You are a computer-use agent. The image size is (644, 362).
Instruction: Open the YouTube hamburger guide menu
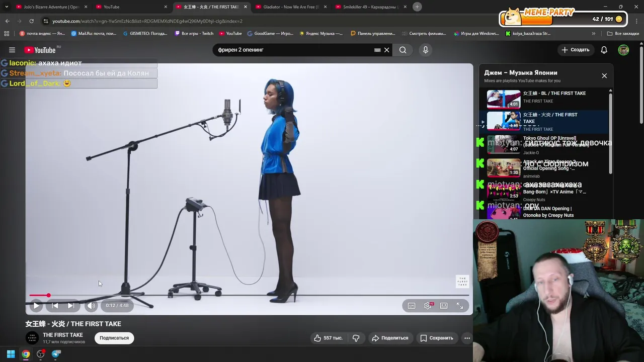[x=12, y=50]
